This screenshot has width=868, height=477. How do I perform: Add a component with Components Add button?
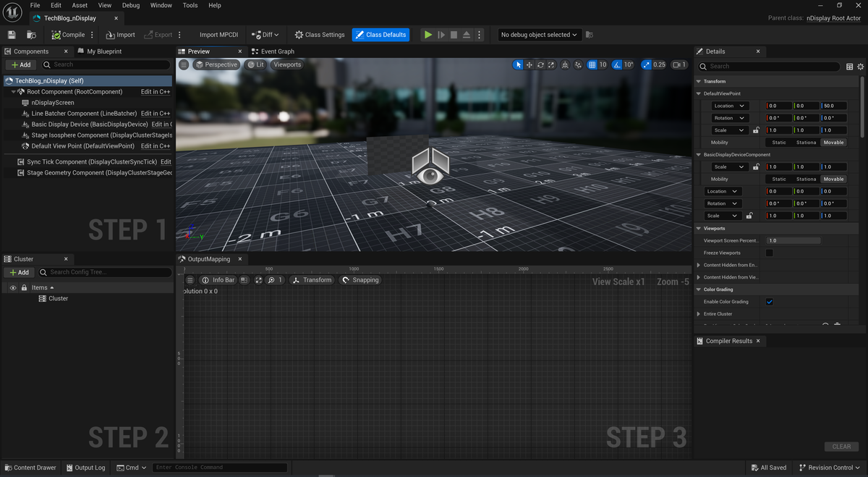20,64
